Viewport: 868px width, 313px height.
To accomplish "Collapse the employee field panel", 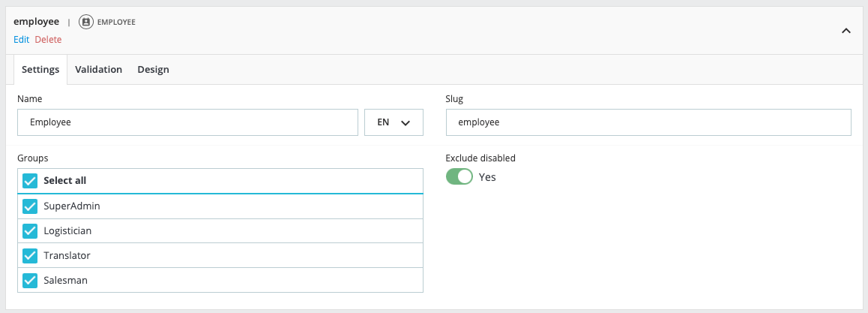I will [x=846, y=31].
